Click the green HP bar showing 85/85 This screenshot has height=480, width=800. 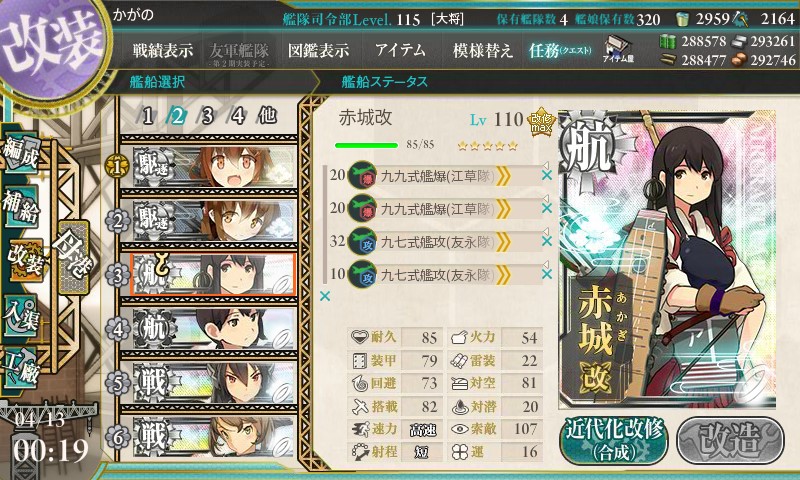click(x=366, y=145)
